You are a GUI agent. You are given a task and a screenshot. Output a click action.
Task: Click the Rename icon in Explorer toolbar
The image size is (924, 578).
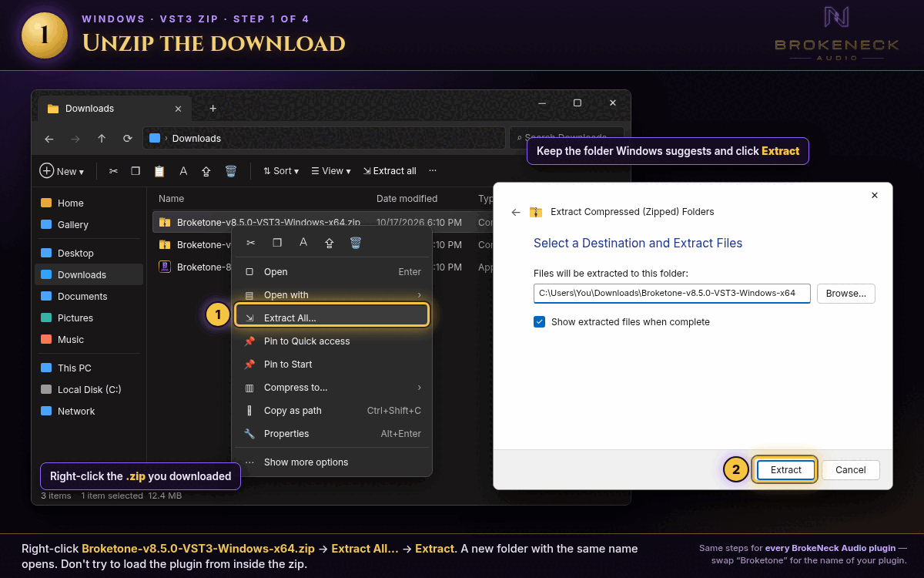(183, 171)
